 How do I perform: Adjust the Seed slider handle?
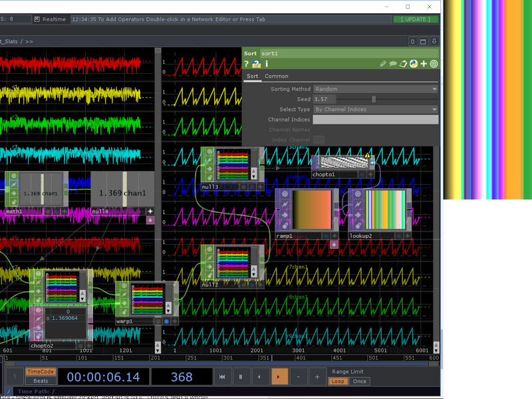[374, 99]
